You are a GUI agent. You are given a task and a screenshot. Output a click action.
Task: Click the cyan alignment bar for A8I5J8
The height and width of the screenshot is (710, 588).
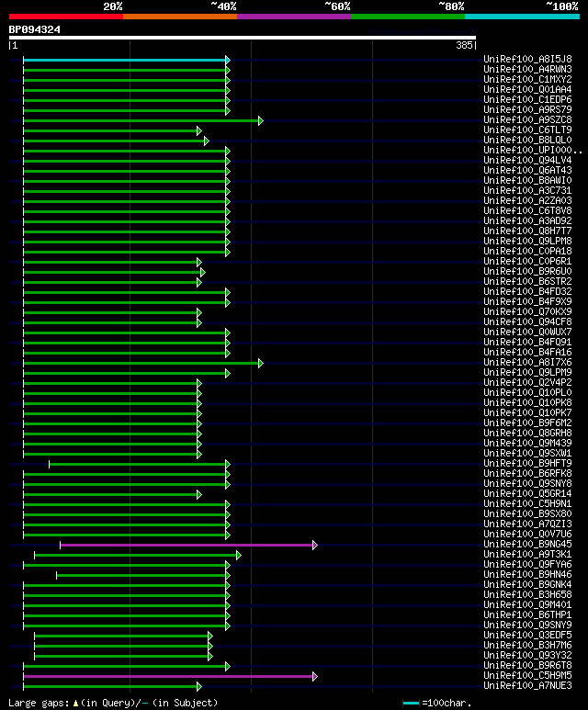[125, 60]
